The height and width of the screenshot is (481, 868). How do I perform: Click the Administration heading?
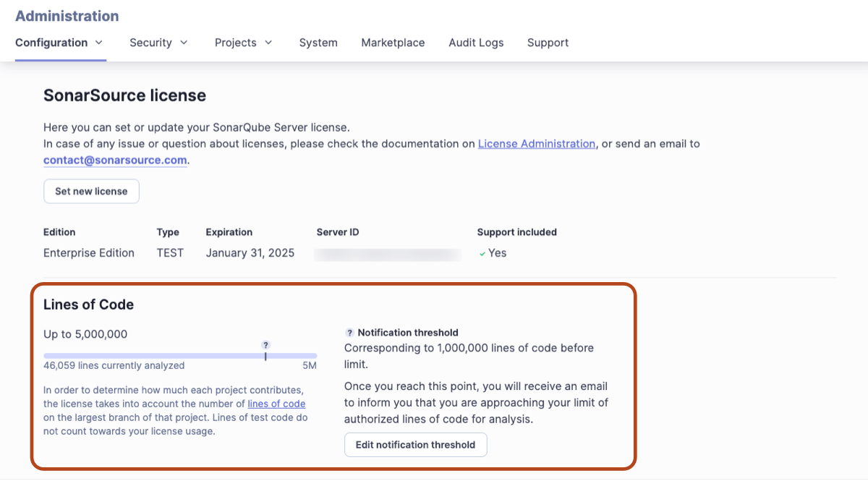[x=67, y=15]
